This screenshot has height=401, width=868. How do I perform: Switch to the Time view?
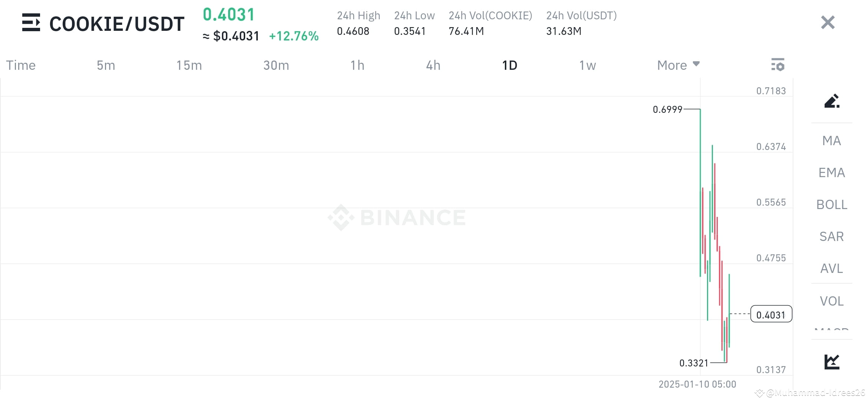pyautogui.click(x=20, y=65)
